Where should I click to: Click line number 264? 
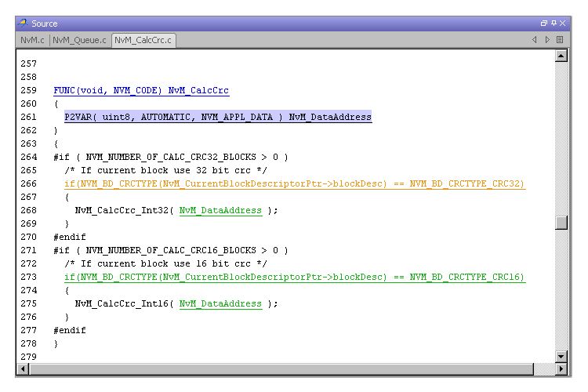29,157
